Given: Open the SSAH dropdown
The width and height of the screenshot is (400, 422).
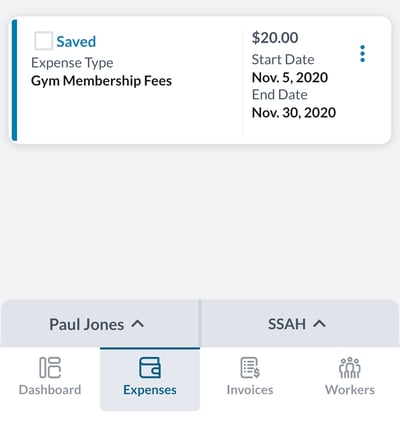Looking at the screenshot, I should click(300, 324).
